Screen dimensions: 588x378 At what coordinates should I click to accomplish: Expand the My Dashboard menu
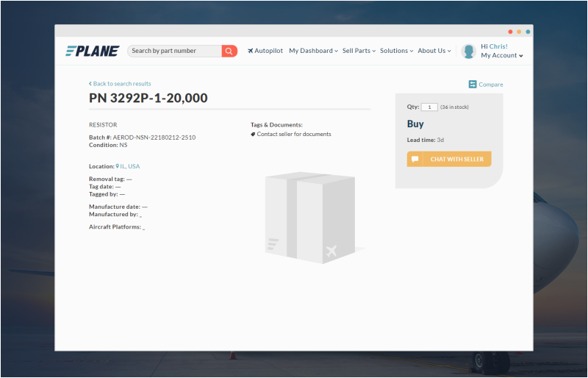(313, 51)
